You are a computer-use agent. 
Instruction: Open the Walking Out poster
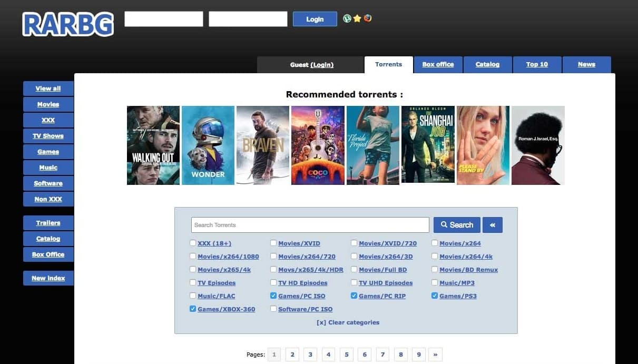pyautogui.click(x=153, y=145)
